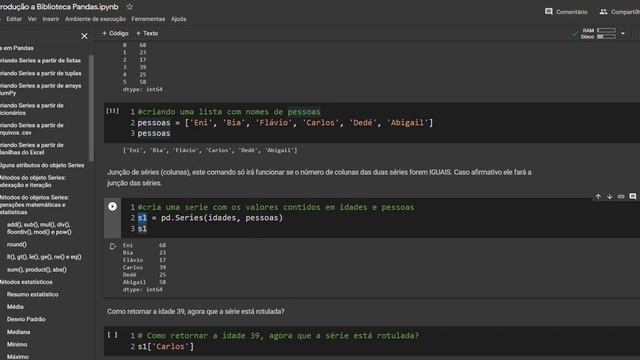This screenshot has height=360, width=640.
Task: Run the empty-bracket s1['Carlos'] cell
Action: pos(113,335)
